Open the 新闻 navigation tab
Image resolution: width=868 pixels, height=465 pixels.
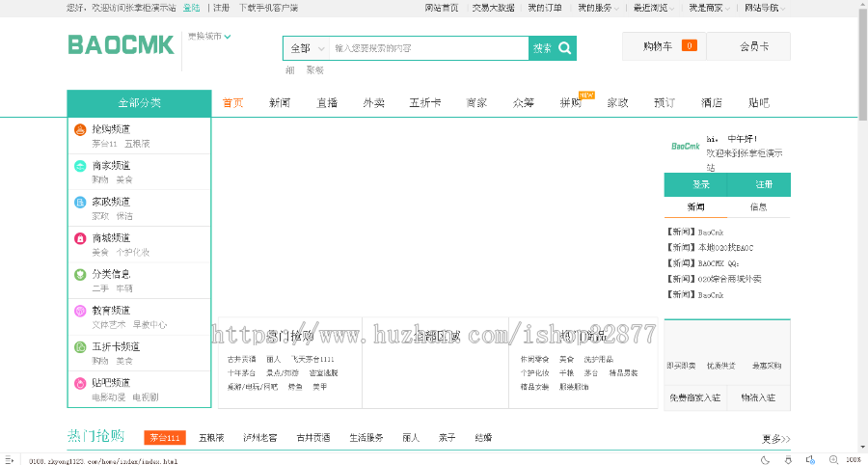coord(280,103)
